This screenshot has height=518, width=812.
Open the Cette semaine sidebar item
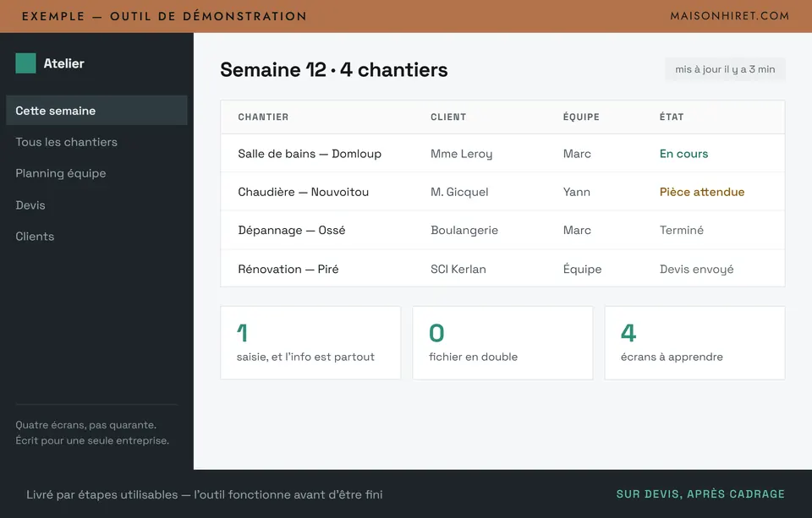click(x=96, y=110)
